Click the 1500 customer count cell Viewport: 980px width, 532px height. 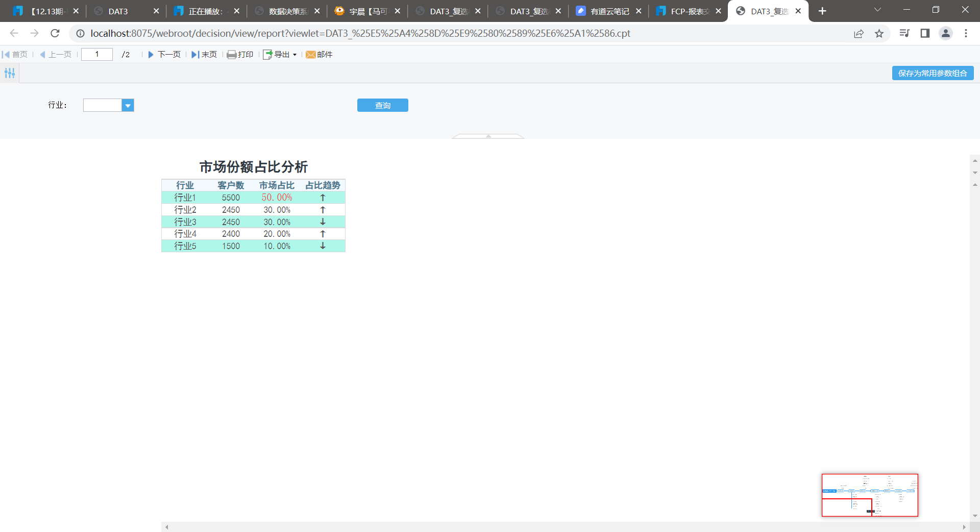[231, 246]
